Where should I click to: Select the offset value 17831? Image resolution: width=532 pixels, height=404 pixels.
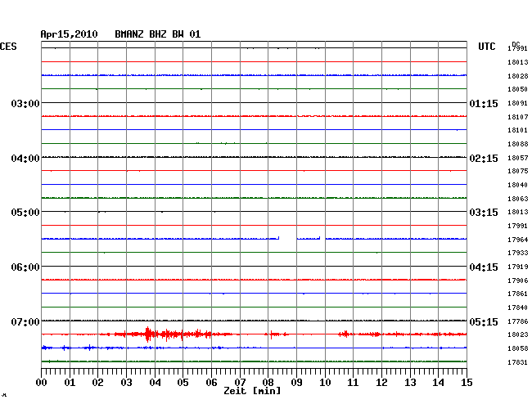point(518,362)
